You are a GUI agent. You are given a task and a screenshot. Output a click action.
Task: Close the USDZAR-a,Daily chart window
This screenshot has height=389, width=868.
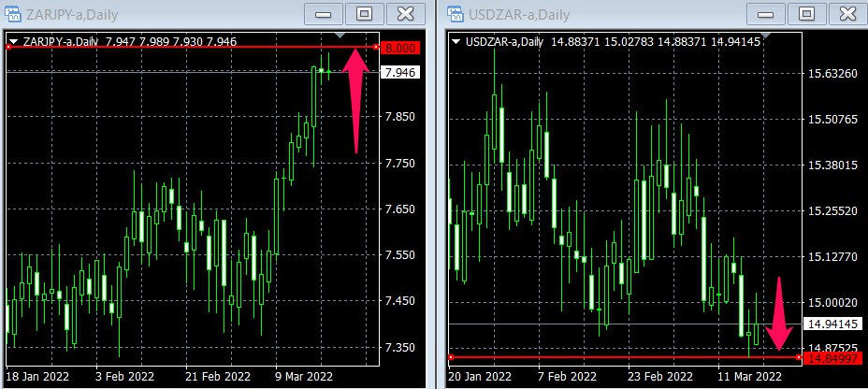(x=848, y=14)
